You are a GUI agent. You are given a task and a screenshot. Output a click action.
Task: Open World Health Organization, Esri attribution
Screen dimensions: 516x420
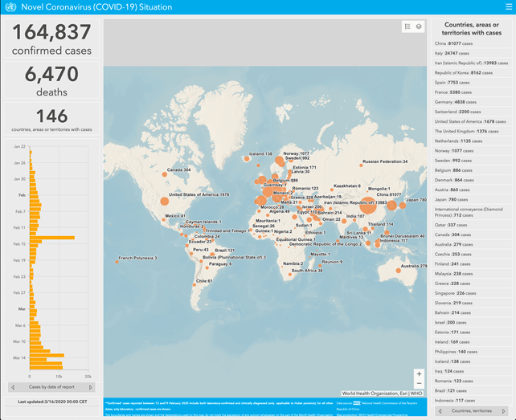click(382, 393)
